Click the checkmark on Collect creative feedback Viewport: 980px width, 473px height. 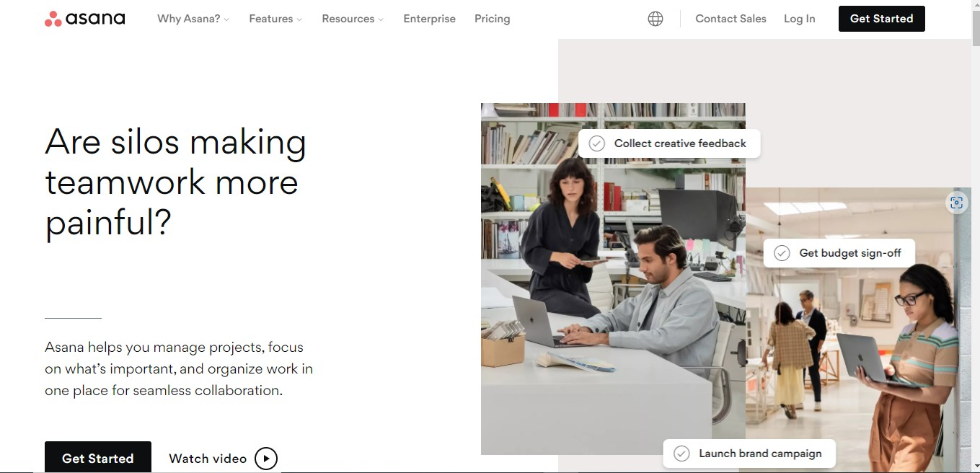tap(596, 143)
